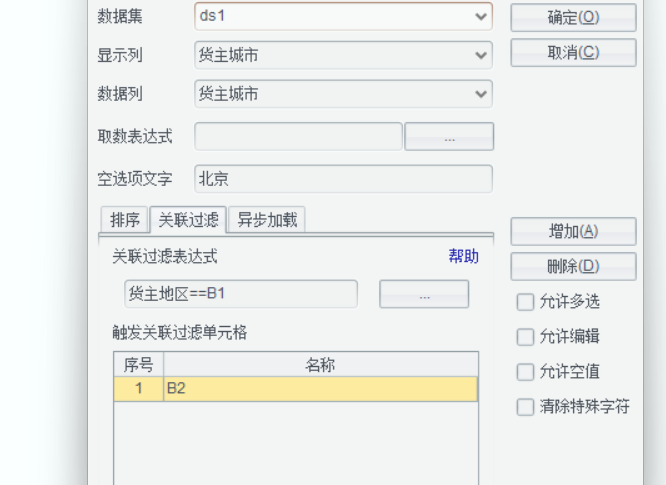Click the 空选项文字 input field
Viewport: 666px width, 485px height.
343,179
